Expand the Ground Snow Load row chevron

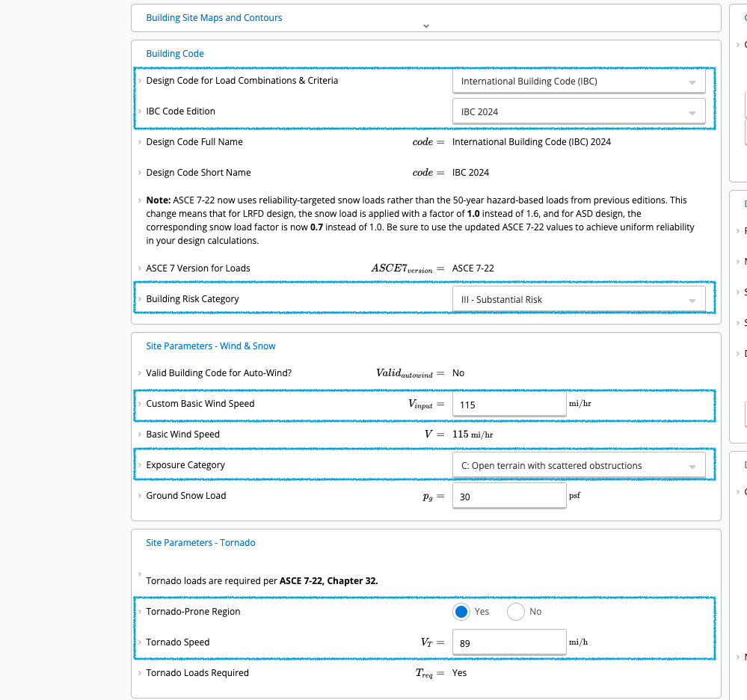click(x=140, y=495)
